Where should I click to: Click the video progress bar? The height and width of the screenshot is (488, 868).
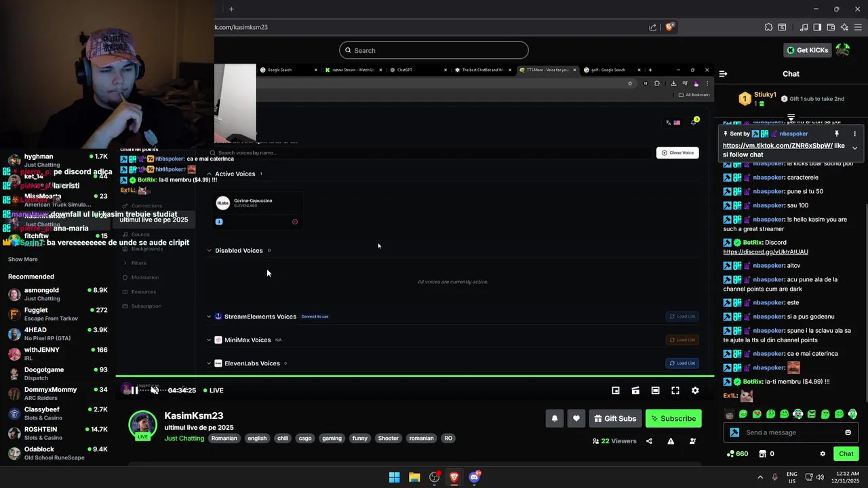(414, 376)
